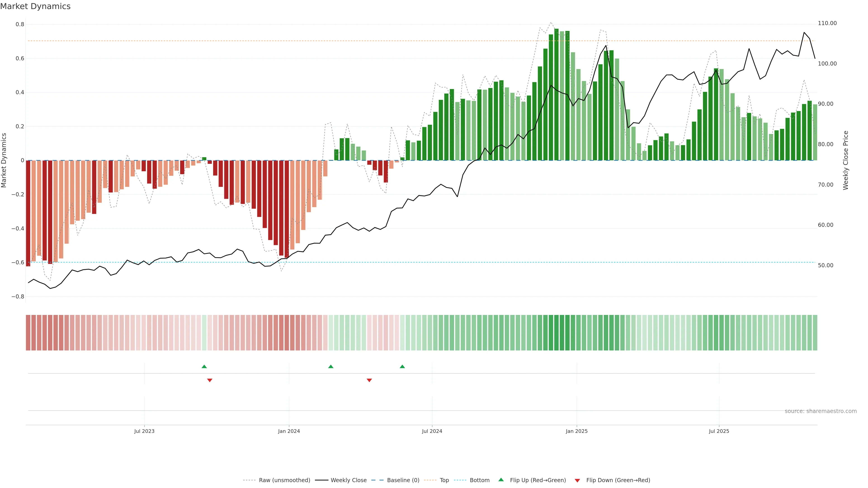Click the Flip Down (Green→Red) legend label

click(x=618, y=480)
